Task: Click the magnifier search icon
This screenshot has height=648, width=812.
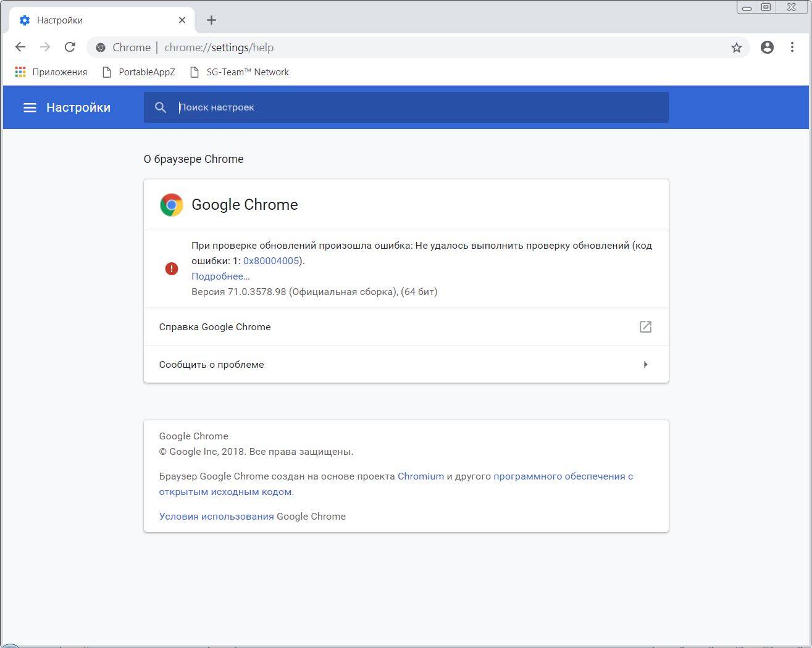Action: (x=161, y=107)
